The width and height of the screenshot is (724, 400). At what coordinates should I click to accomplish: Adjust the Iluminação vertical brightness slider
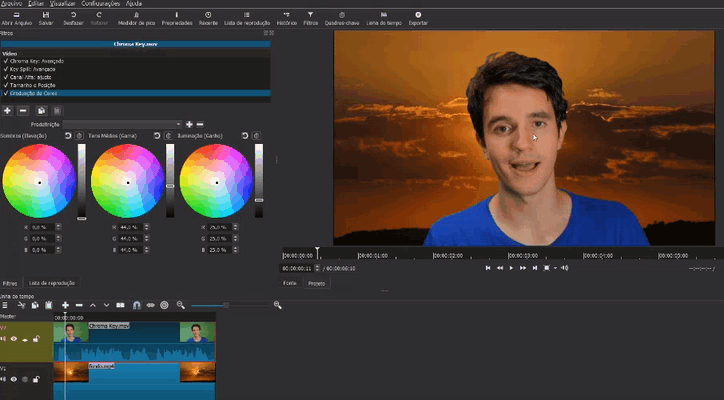pyautogui.click(x=259, y=181)
